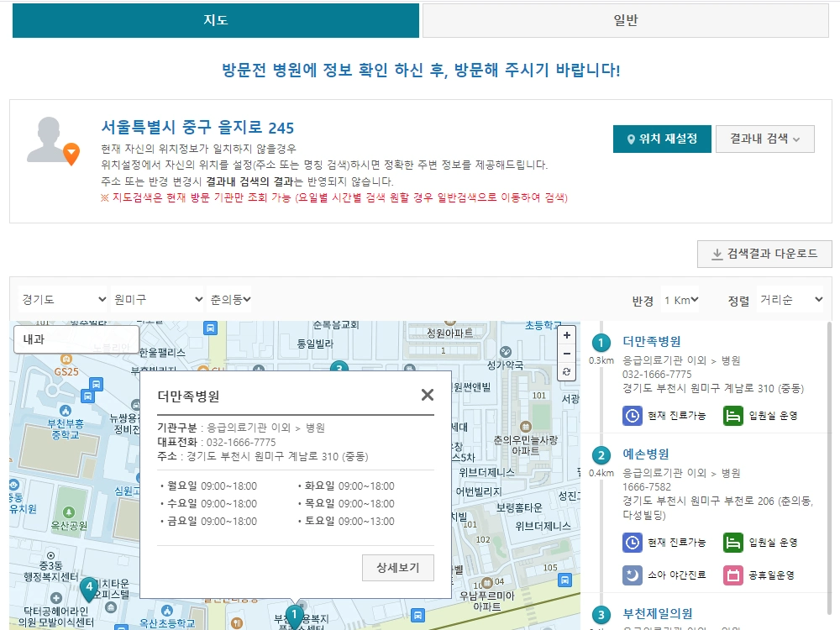Click the map zoom in plus button
Viewport: 840px width, 630px height.
pos(566,335)
